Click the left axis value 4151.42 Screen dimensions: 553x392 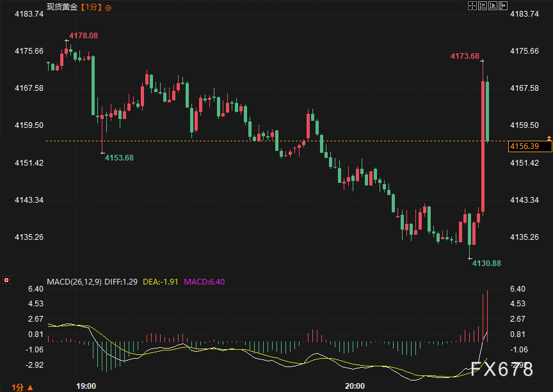[29, 162]
